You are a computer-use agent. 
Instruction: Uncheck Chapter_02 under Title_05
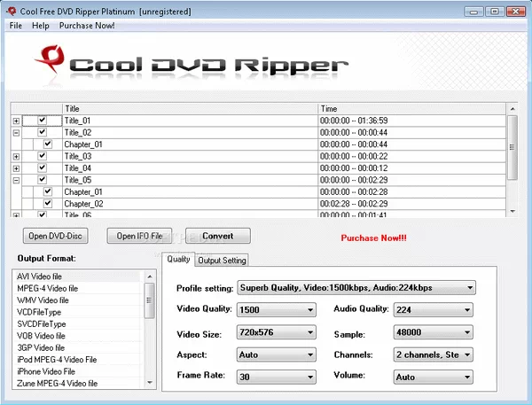point(48,203)
